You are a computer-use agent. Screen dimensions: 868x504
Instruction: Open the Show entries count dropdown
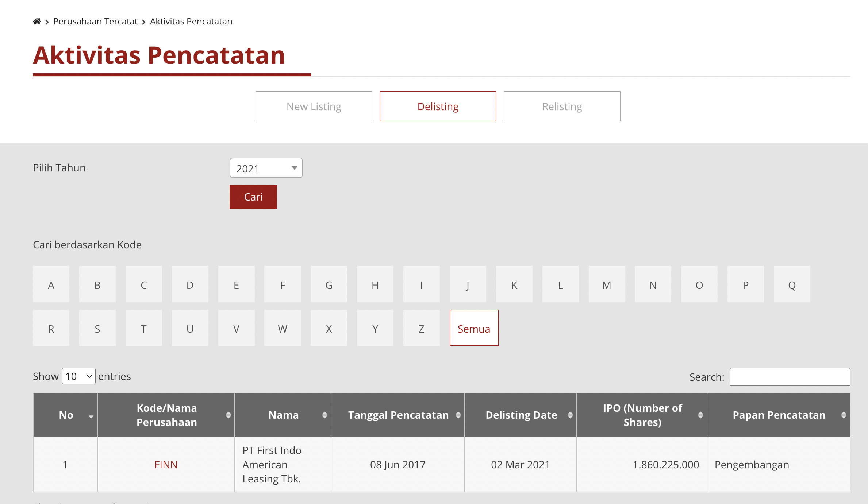[78, 376]
